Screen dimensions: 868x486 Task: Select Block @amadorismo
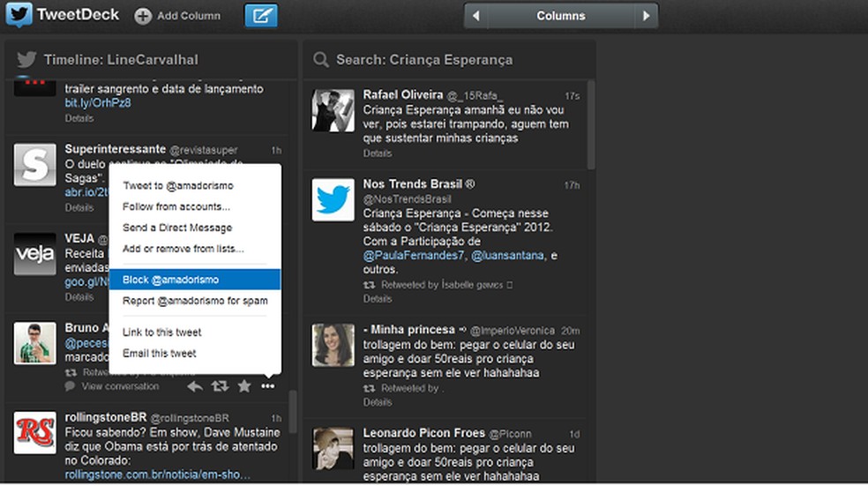coord(195,280)
